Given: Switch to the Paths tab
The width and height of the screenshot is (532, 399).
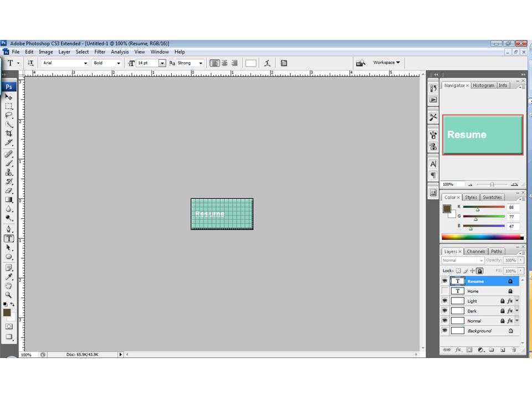Looking at the screenshot, I should (497, 252).
